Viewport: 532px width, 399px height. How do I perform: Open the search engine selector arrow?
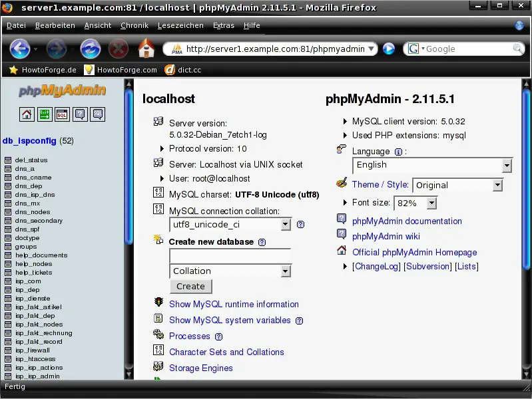(x=423, y=49)
